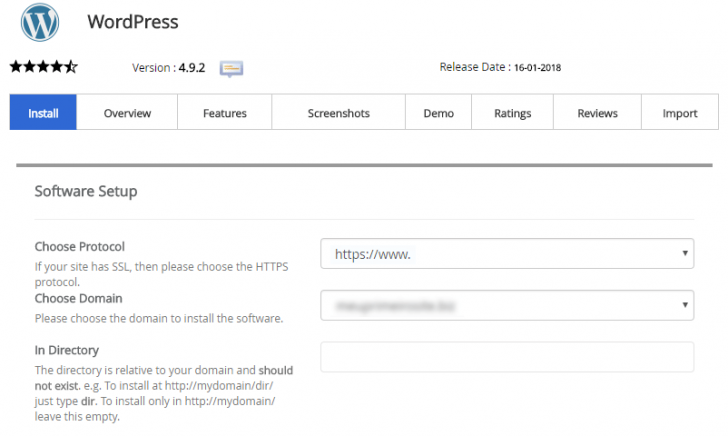
Task: Click into the In Directory input field
Action: (507, 357)
